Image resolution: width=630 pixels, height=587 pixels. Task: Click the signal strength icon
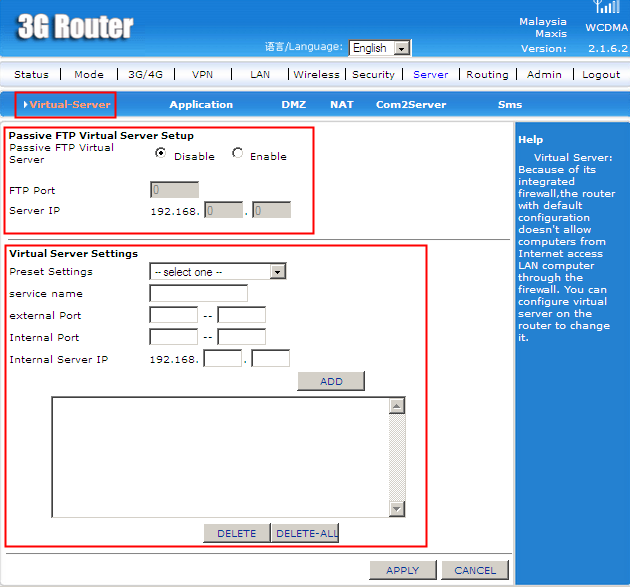(x=607, y=8)
